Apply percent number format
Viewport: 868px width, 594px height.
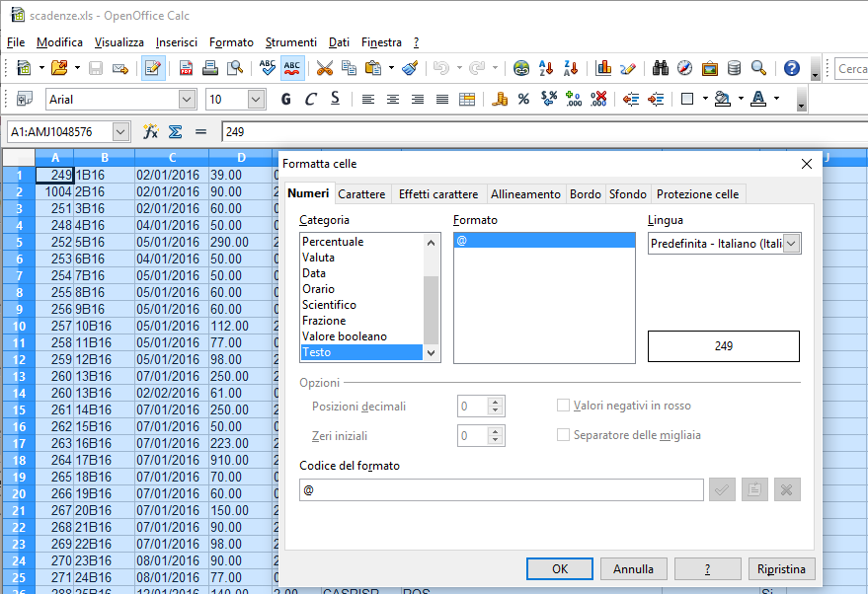[523, 99]
